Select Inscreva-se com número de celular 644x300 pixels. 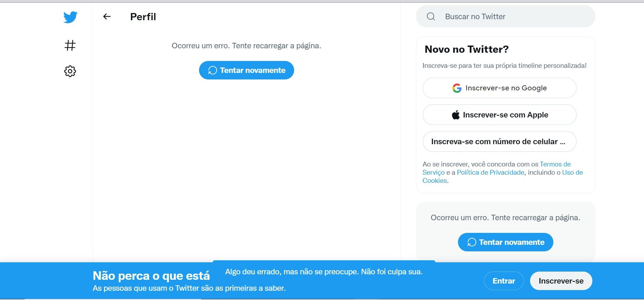pyautogui.click(x=500, y=141)
